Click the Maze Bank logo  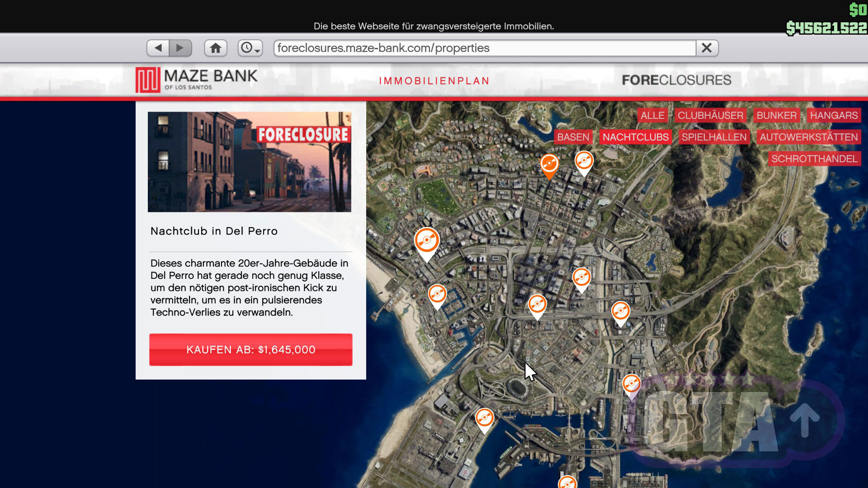(197, 80)
